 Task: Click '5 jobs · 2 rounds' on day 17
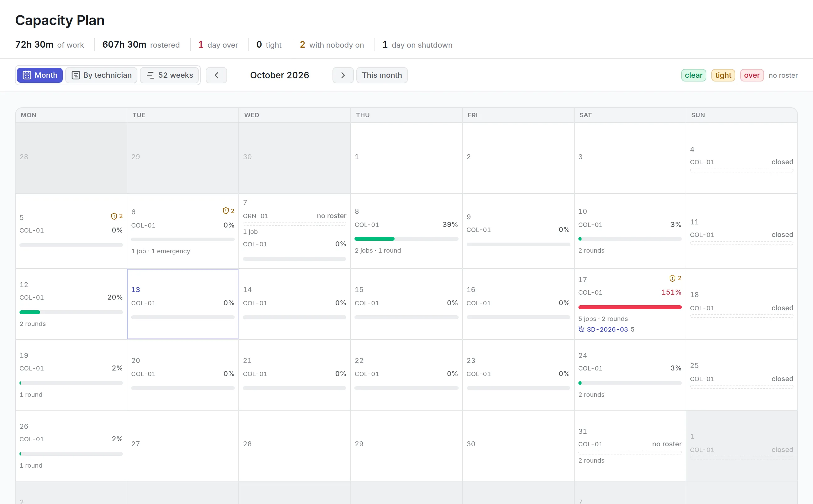[603, 319]
